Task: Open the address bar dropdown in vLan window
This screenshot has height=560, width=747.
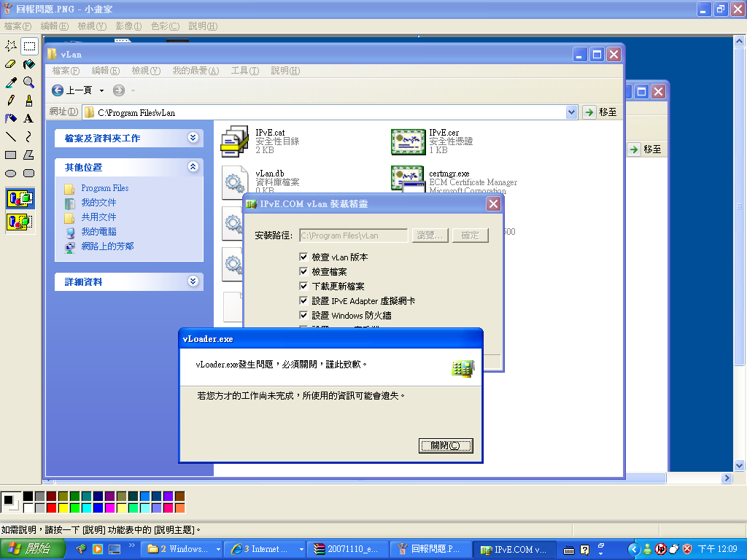Action: 572,112
